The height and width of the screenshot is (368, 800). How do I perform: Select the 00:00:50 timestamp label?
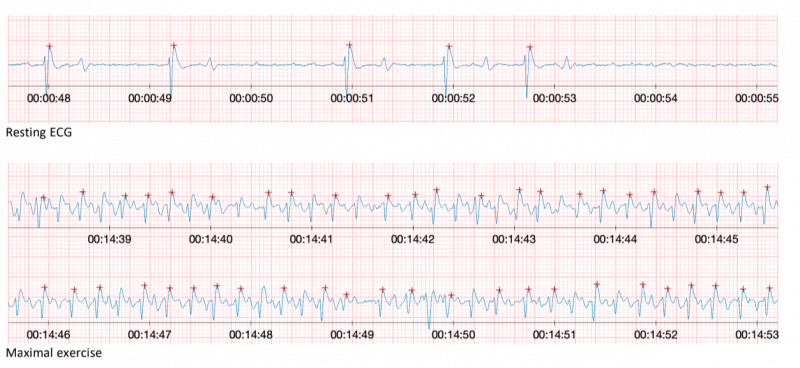coord(251,99)
